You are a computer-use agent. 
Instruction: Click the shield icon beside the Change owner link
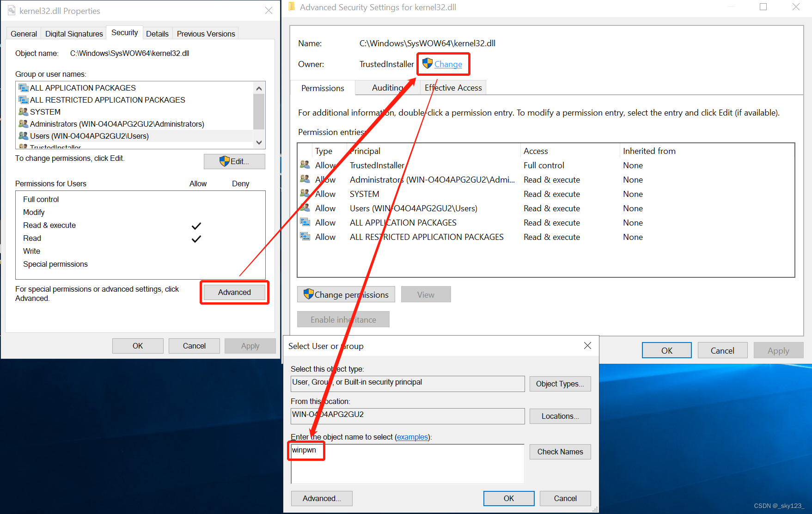tap(427, 64)
